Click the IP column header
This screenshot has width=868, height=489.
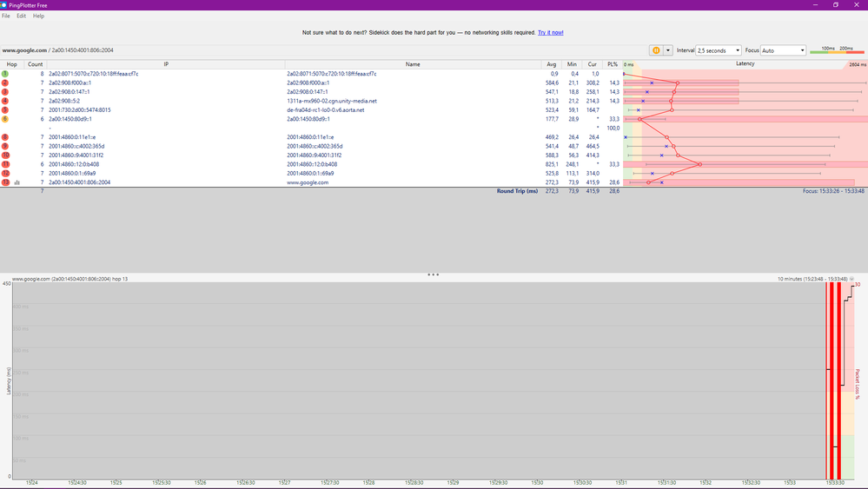pyautogui.click(x=166, y=64)
